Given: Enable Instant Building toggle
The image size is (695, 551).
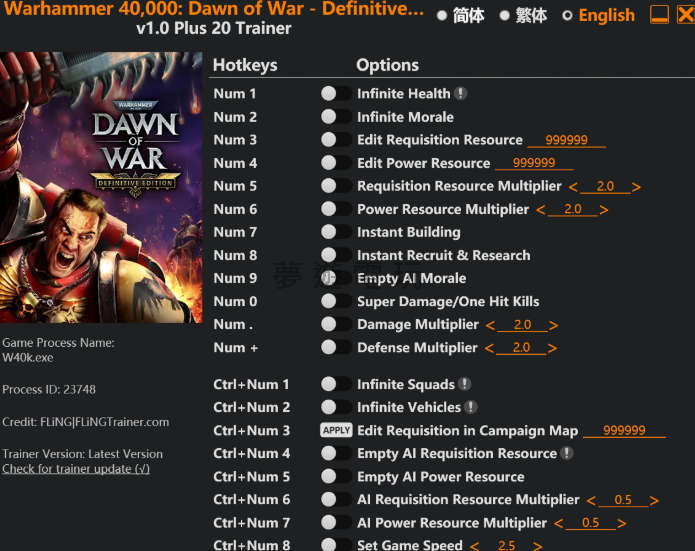Looking at the screenshot, I should coord(336,232).
